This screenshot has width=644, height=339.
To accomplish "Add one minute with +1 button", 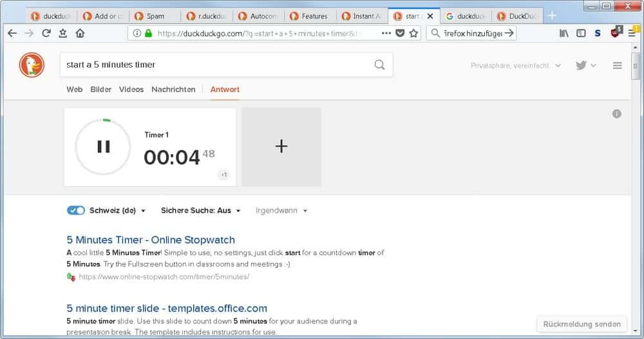I will 223,175.
